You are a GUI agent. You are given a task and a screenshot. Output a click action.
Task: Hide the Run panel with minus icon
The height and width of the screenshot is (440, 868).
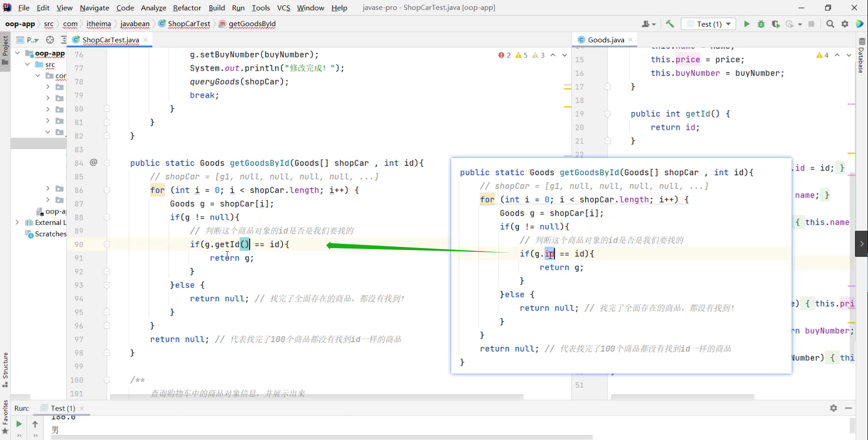tap(849, 408)
